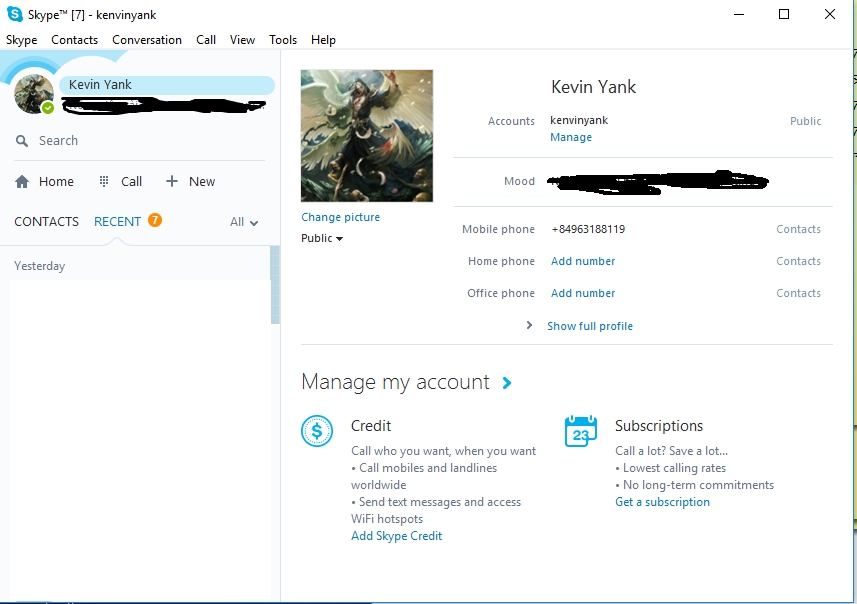
Task: Click the sidebar profile avatar
Action: coord(34,94)
